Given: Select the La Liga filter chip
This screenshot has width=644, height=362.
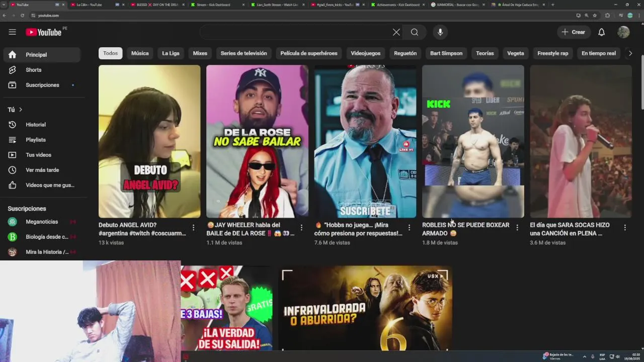Looking at the screenshot, I should [x=171, y=53].
